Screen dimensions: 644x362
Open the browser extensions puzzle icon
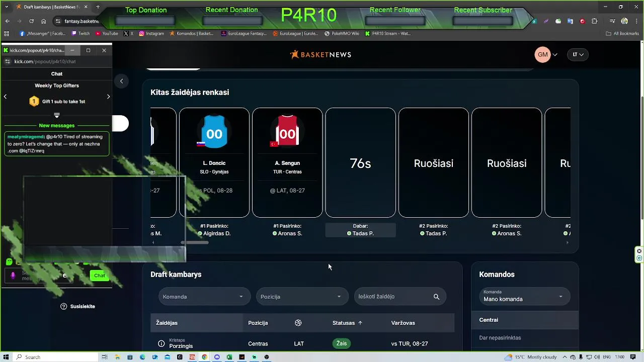[595, 21]
